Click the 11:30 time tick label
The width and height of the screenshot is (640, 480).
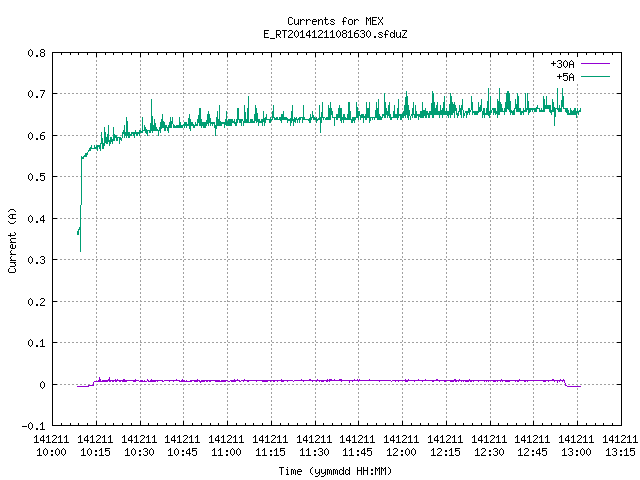coord(314,452)
